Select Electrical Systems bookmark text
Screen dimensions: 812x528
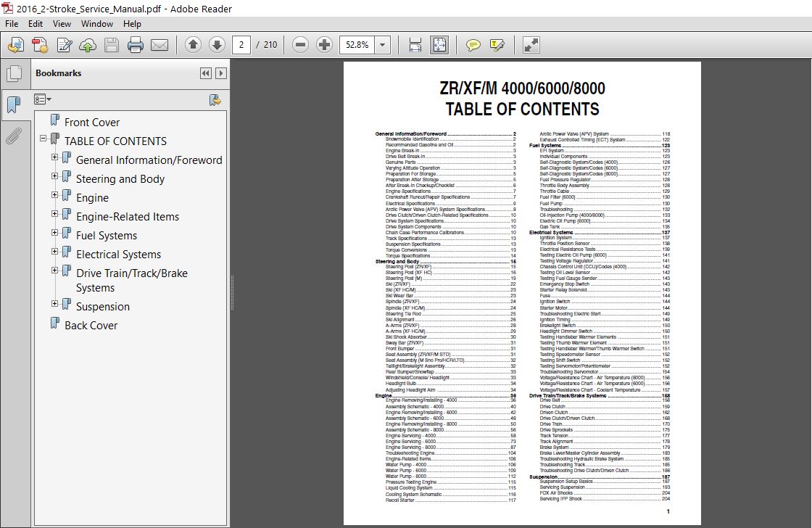pyautogui.click(x=119, y=255)
